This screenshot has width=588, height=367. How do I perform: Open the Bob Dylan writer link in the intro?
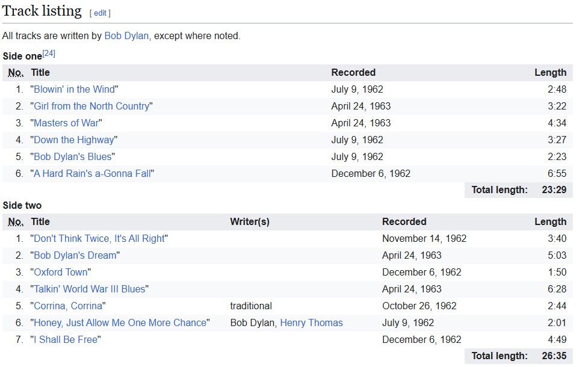(126, 35)
